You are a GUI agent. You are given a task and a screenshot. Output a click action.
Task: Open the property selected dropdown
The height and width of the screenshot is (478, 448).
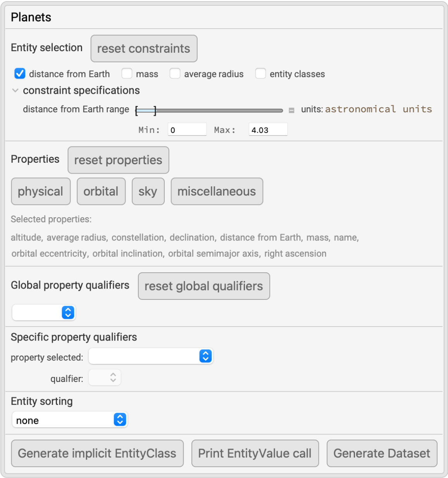151,356
